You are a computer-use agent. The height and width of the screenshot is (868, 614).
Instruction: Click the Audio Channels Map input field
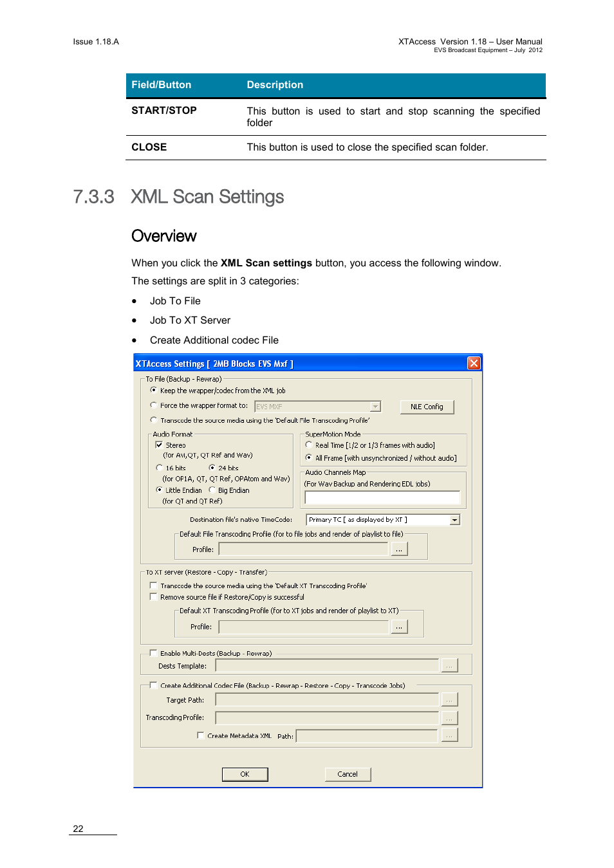coord(382,497)
